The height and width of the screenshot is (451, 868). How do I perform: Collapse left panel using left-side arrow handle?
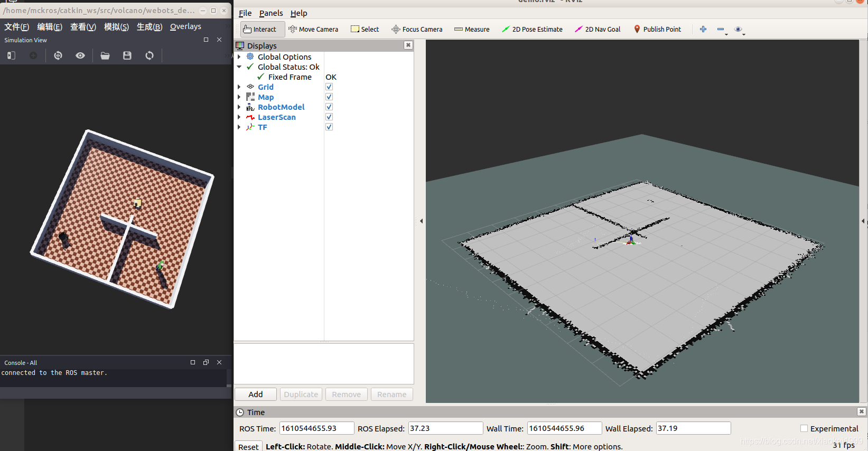click(421, 221)
